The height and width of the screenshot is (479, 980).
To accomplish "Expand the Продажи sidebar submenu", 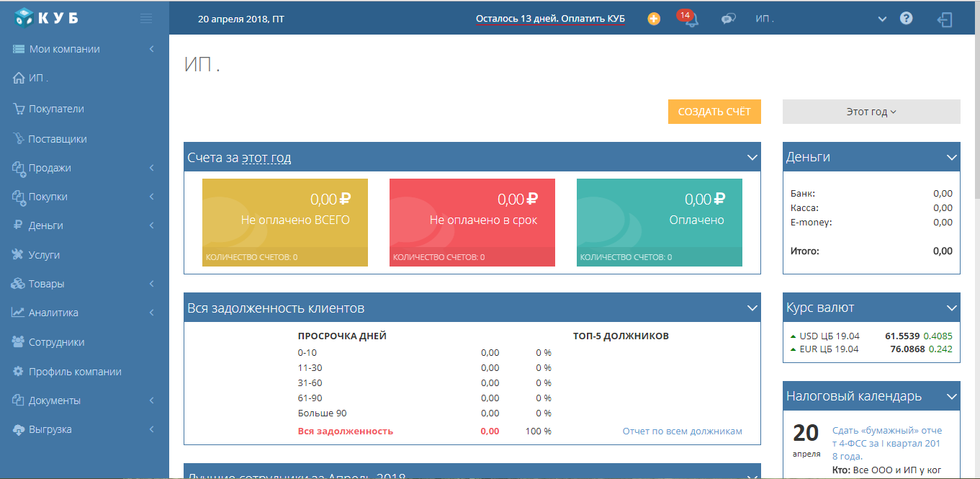I will [84, 168].
